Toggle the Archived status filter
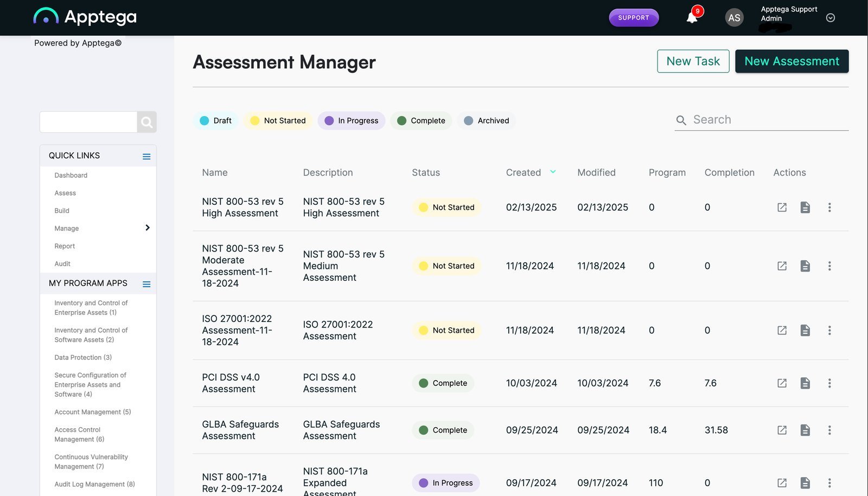The height and width of the screenshot is (496, 868). pyautogui.click(x=487, y=120)
